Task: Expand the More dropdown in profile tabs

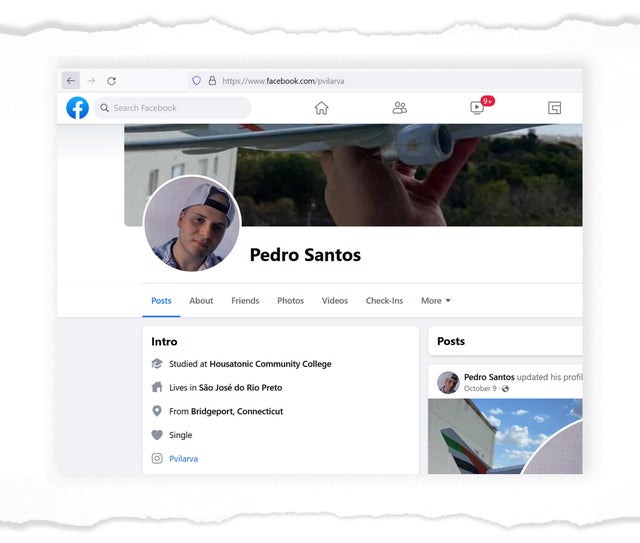Action: (435, 301)
